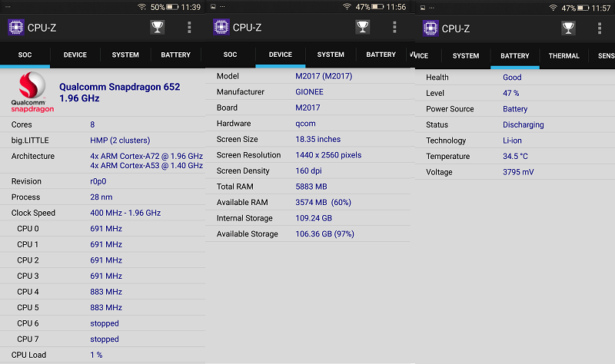Open the overflow menu in the middle panel
The height and width of the screenshot is (364, 615).
(394, 27)
